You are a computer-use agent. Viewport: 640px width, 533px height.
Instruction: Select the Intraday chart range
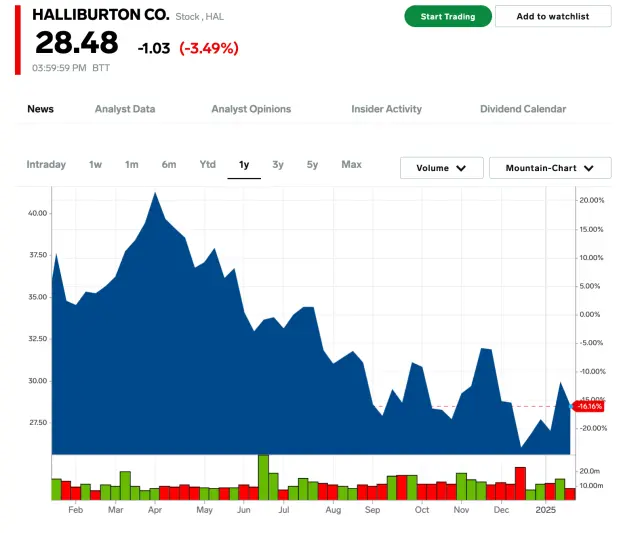click(x=46, y=165)
